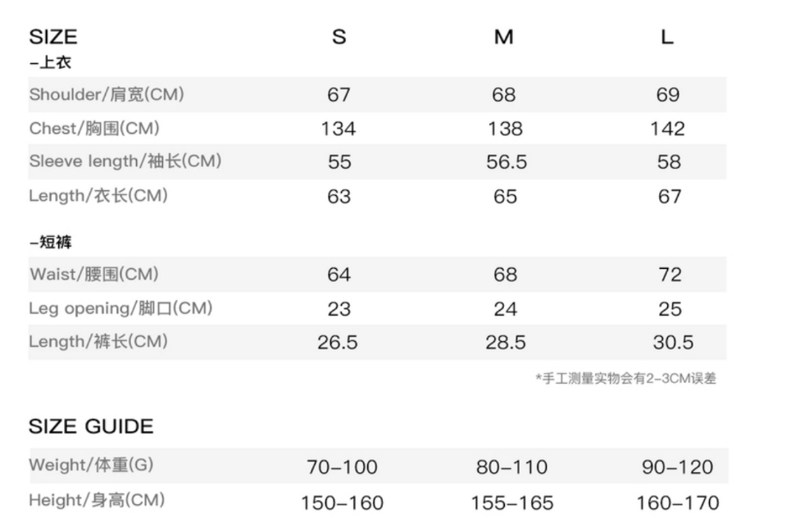Click the SIZE heading text
Image resolution: width=800 pixels, height=532 pixels.
[x=53, y=37]
